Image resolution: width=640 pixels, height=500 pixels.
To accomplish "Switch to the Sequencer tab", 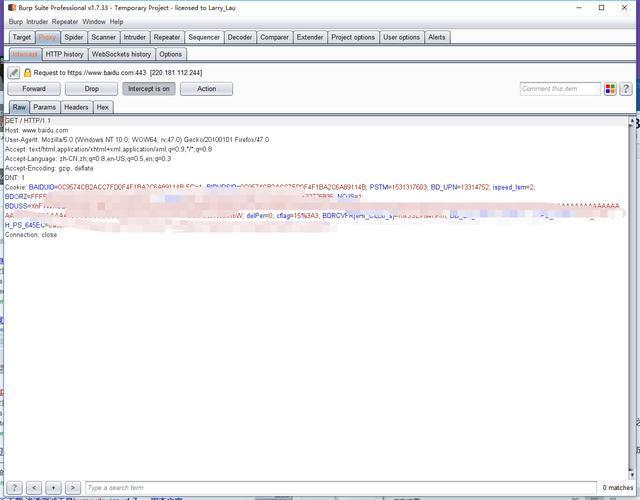I will (x=204, y=37).
